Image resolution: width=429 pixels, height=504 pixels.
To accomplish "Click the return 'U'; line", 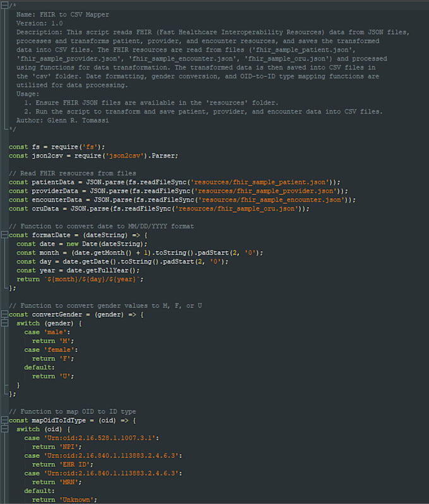I will pos(53,376).
